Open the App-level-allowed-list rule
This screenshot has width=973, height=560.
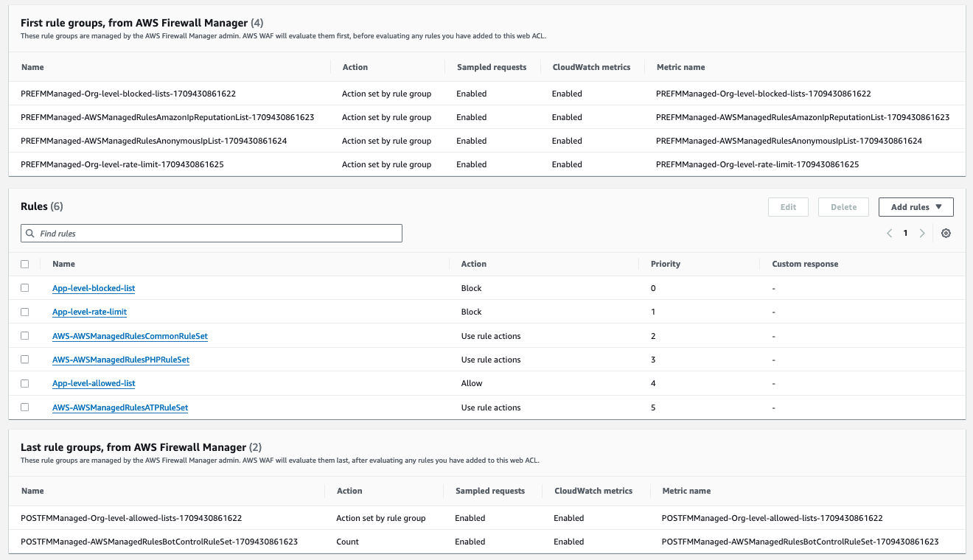coord(94,383)
